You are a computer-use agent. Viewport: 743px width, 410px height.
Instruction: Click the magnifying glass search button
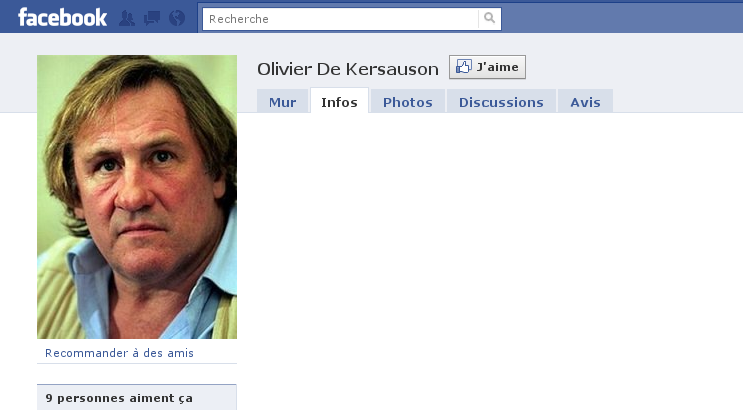[x=489, y=18]
